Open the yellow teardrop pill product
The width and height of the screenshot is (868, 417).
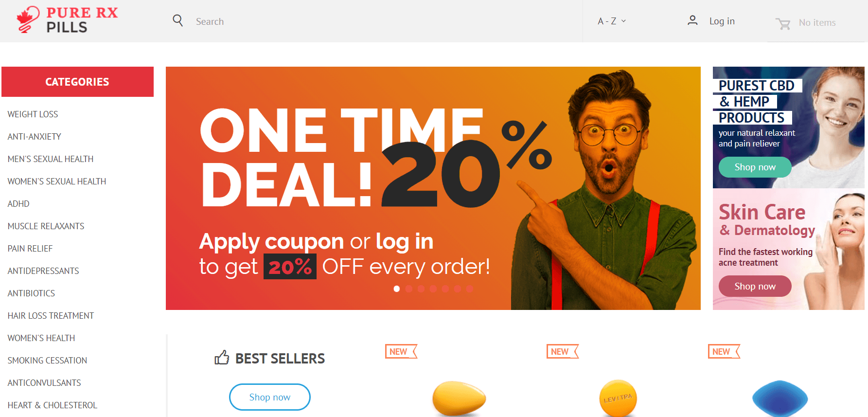point(459,399)
